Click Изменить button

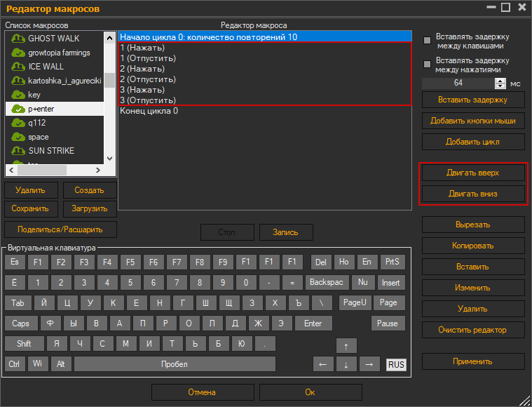[x=473, y=288]
